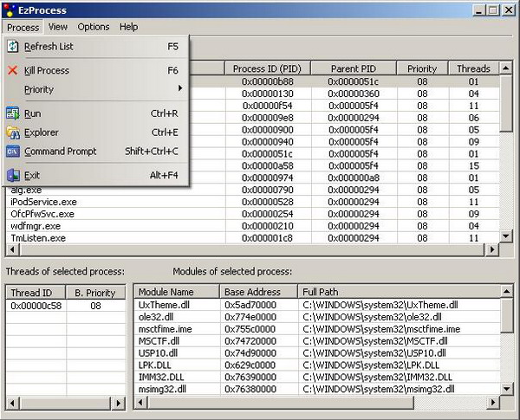This screenshot has height=420, width=520.
Task: Click the B. Priority column header
Action: pyautogui.click(x=95, y=293)
